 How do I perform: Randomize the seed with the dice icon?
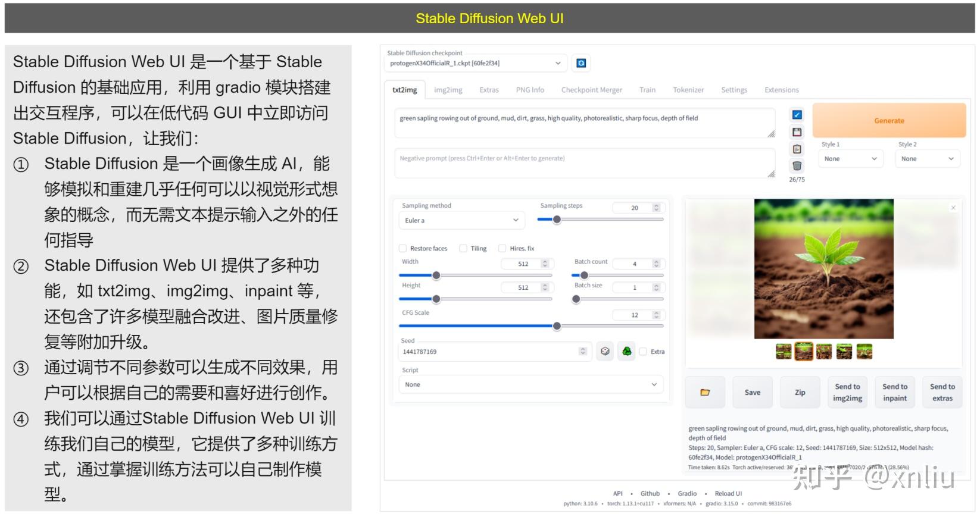[605, 352]
